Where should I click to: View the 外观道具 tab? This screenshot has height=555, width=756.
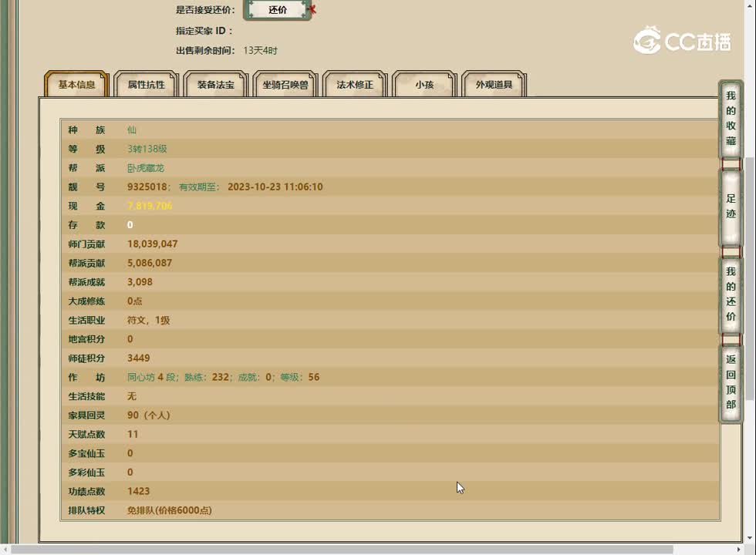point(494,85)
